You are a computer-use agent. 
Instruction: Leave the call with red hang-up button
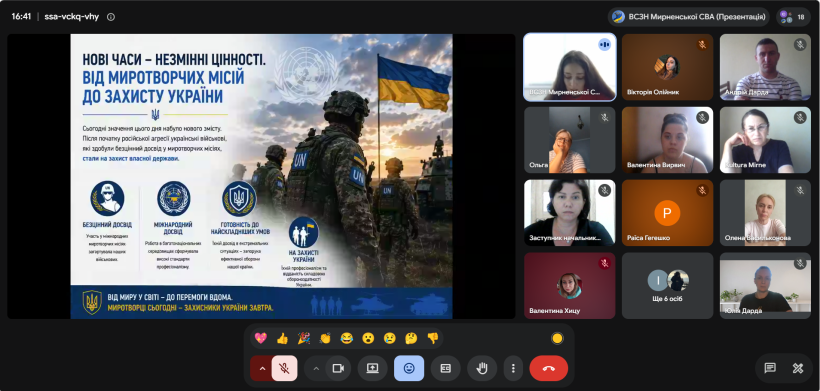tap(549, 369)
